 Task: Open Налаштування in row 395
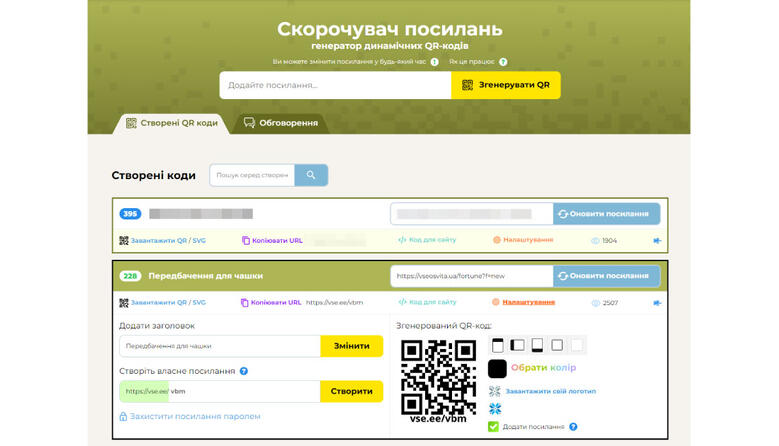[528, 240]
